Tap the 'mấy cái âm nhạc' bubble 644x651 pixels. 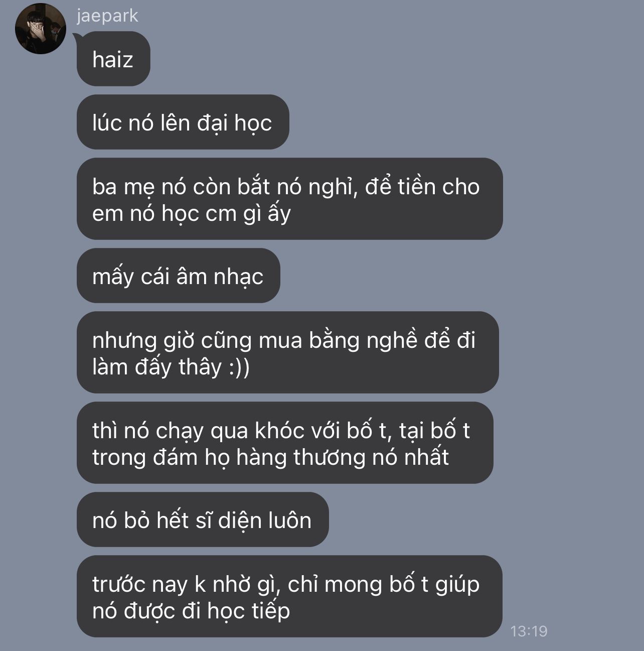(179, 276)
